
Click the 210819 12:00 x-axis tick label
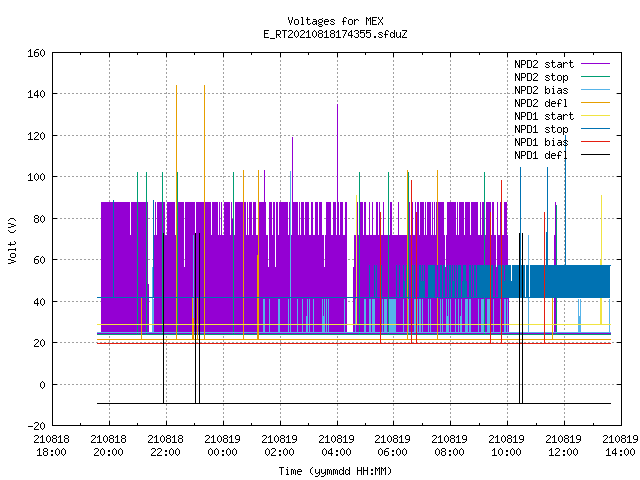point(563,446)
